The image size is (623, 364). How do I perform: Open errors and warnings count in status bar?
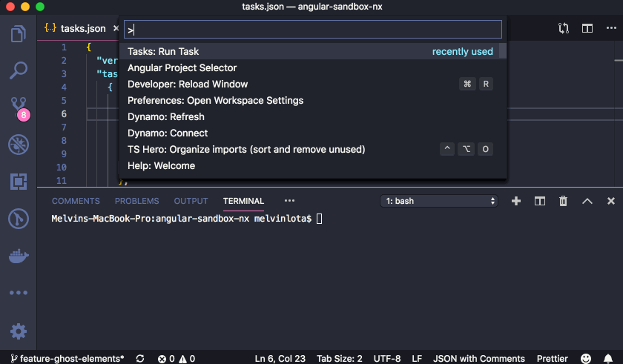(177, 359)
